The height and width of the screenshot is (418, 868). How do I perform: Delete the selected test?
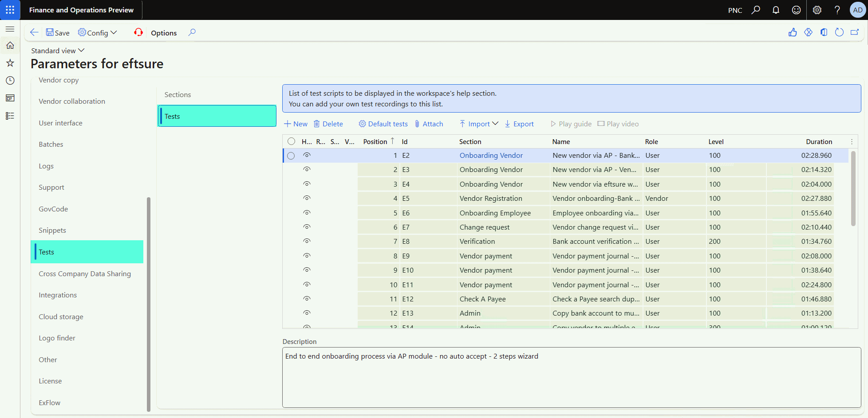coord(328,124)
